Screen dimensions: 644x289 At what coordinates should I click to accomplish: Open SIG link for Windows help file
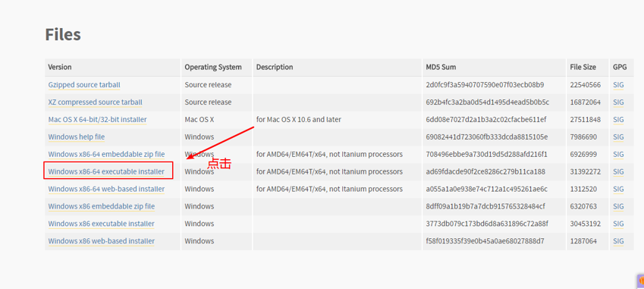(x=618, y=137)
